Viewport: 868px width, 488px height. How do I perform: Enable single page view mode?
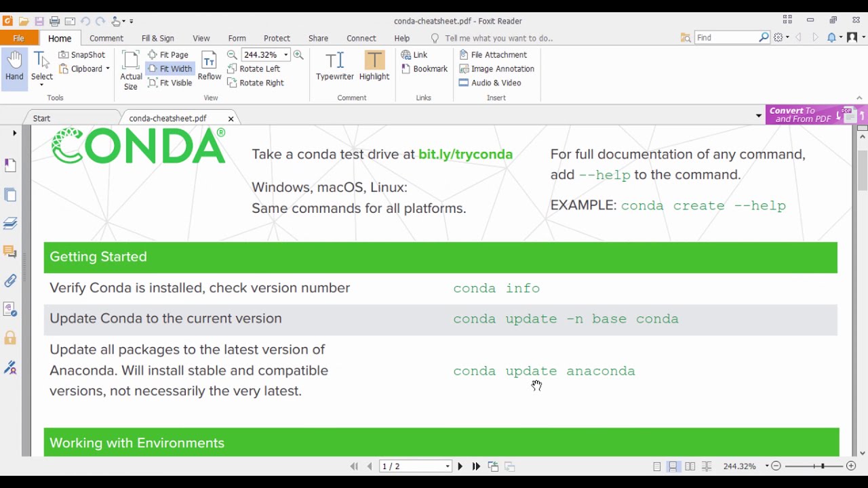tap(656, 466)
